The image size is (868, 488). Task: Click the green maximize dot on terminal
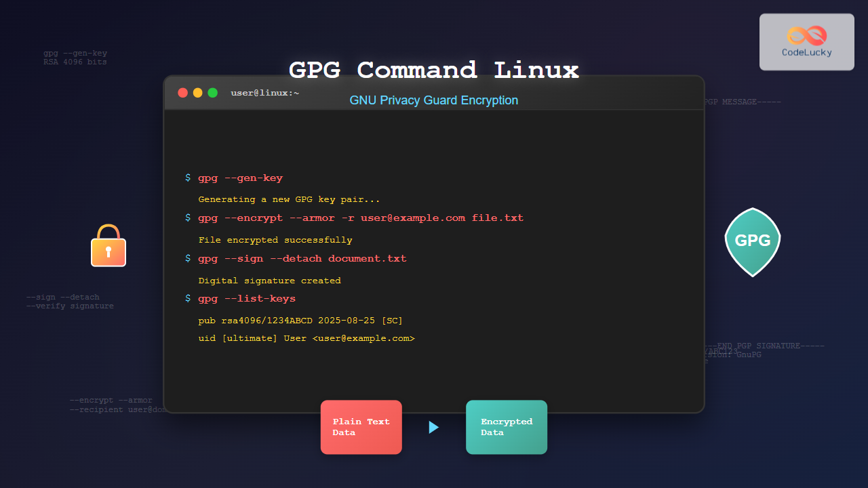(212, 93)
